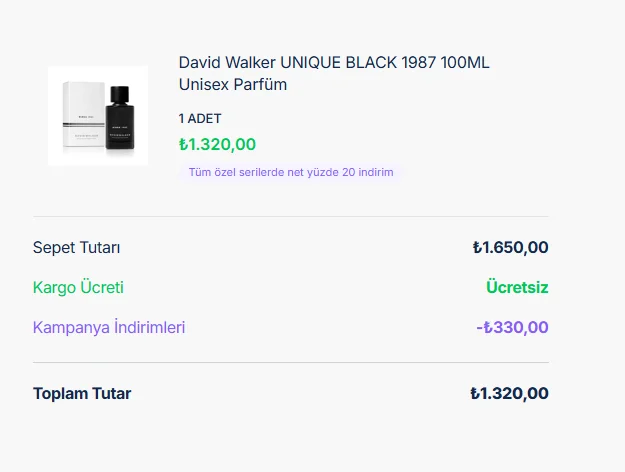This screenshot has width=625, height=472.
Task: Click the 'Kampanya İndirimleri' label
Action: click(x=109, y=328)
